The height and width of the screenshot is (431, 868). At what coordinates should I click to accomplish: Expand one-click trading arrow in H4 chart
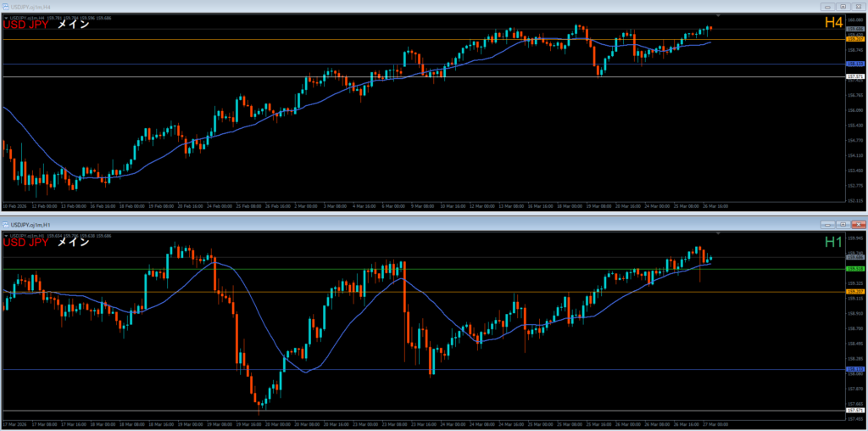6,16
